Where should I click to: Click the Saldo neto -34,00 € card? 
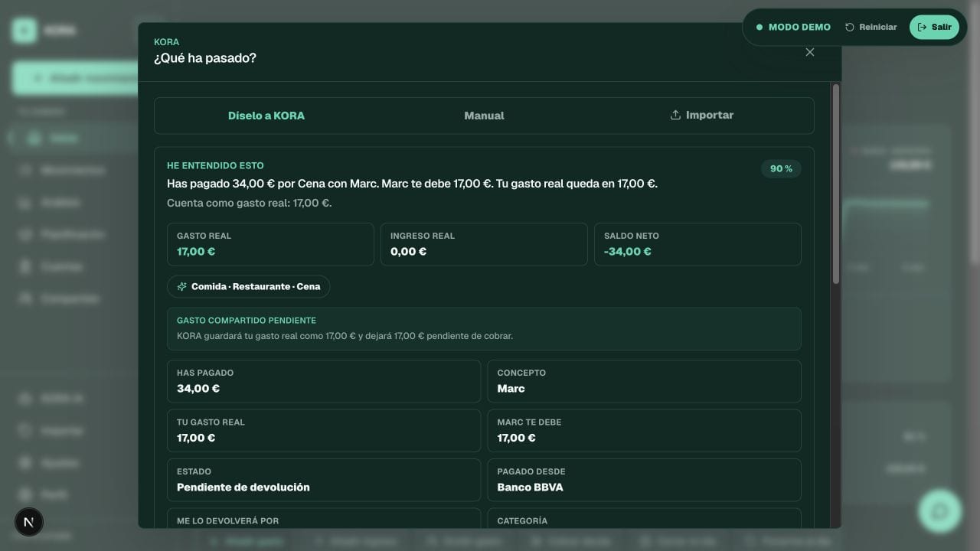pyautogui.click(x=697, y=244)
